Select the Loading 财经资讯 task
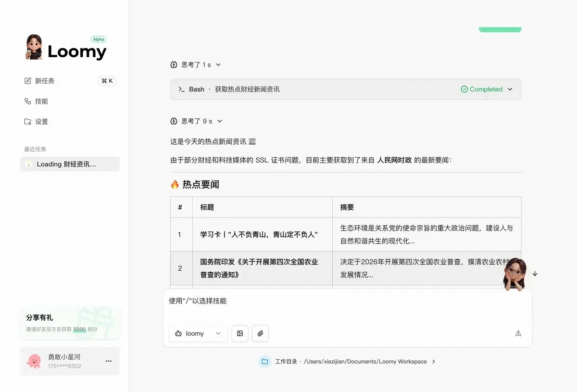This screenshot has width=577, height=392. coord(70,164)
